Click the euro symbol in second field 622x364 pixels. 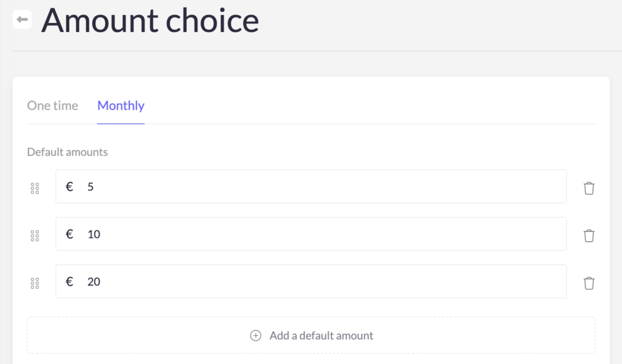coord(69,234)
